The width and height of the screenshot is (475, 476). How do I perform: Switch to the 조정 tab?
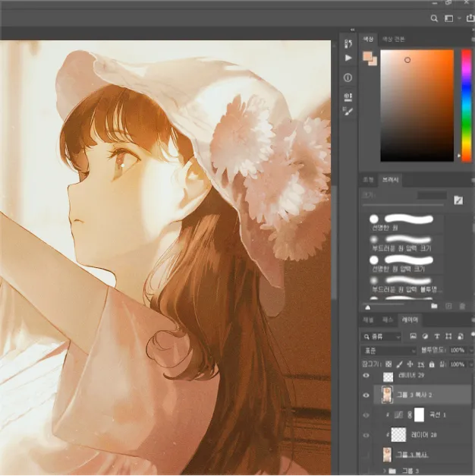tap(368, 180)
